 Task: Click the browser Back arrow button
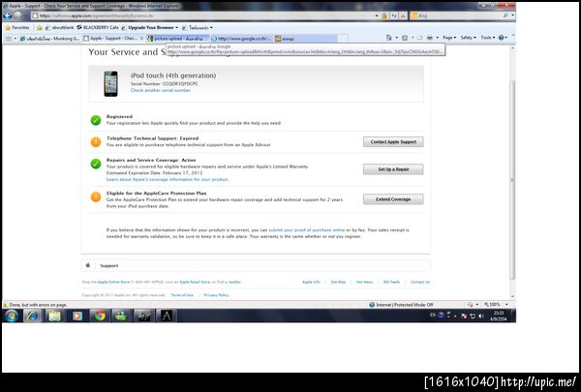[x=7, y=15]
